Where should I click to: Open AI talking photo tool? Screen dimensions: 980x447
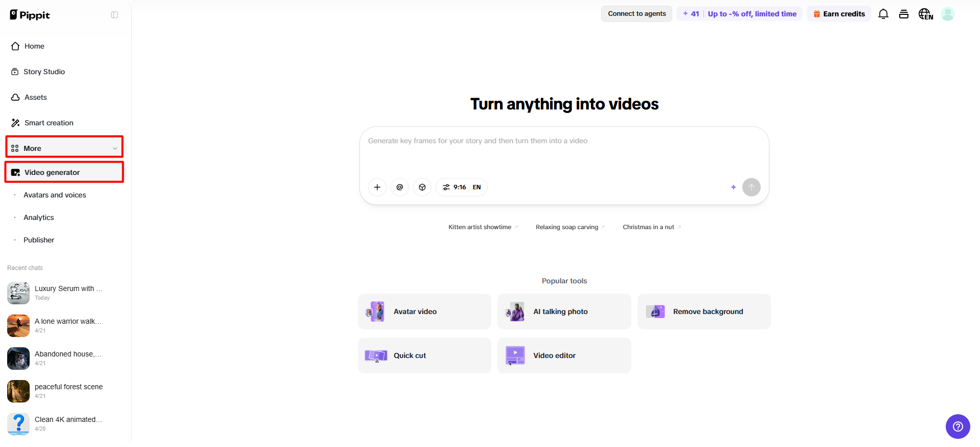564,311
